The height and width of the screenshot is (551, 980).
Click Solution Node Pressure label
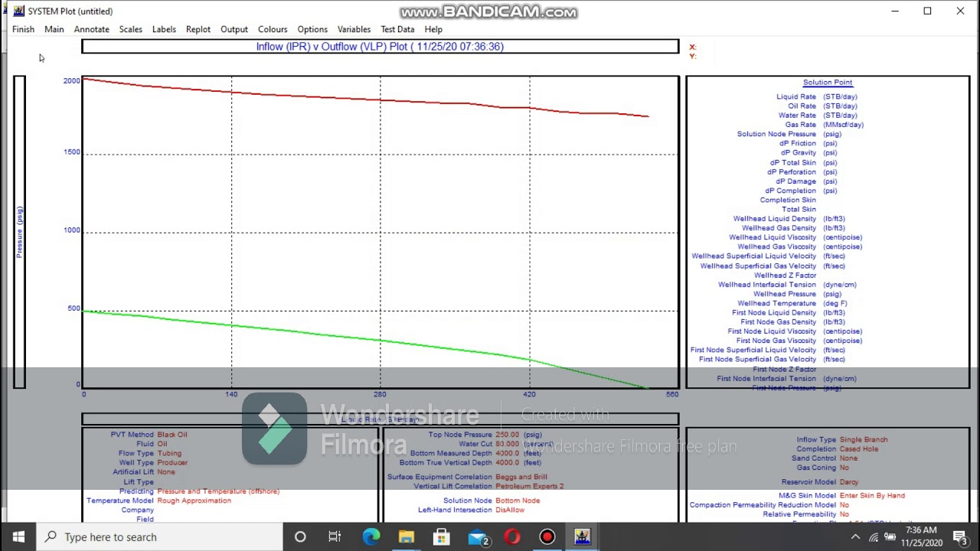pyautogui.click(x=776, y=134)
